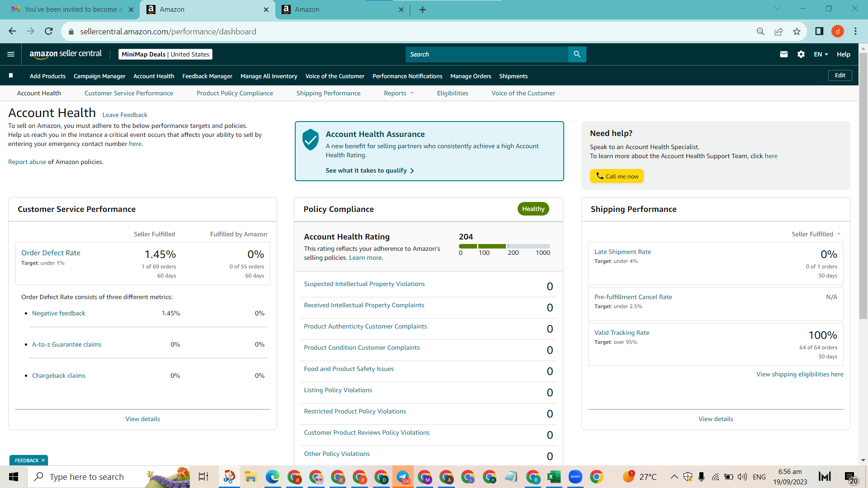Open Feedback Manager in the nav bar
Viewport: 868px width, 488px height.
[x=208, y=76]
